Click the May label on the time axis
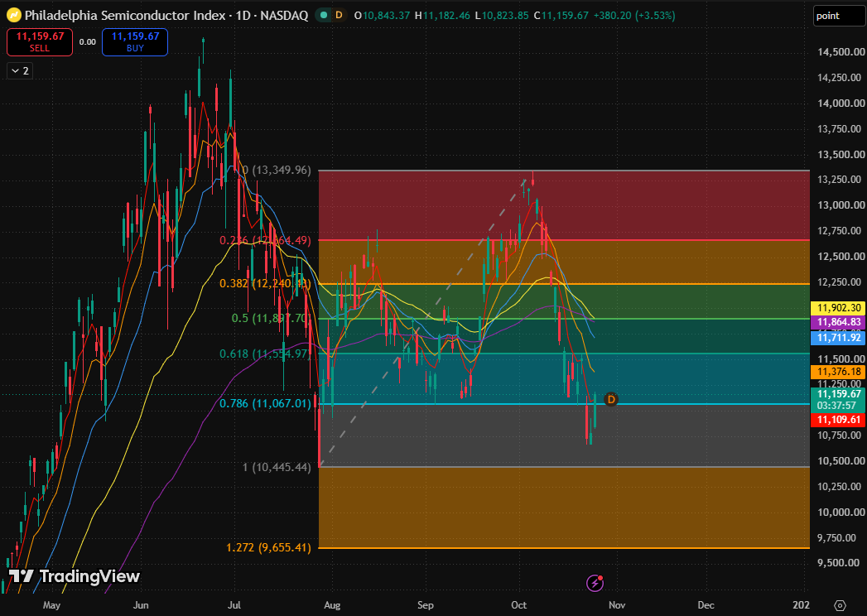This screenshot has height=616, width=867. click(51, 605)
